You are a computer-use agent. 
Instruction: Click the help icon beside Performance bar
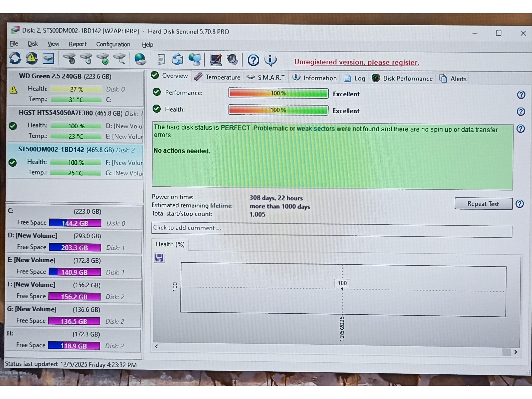[521, 95]
